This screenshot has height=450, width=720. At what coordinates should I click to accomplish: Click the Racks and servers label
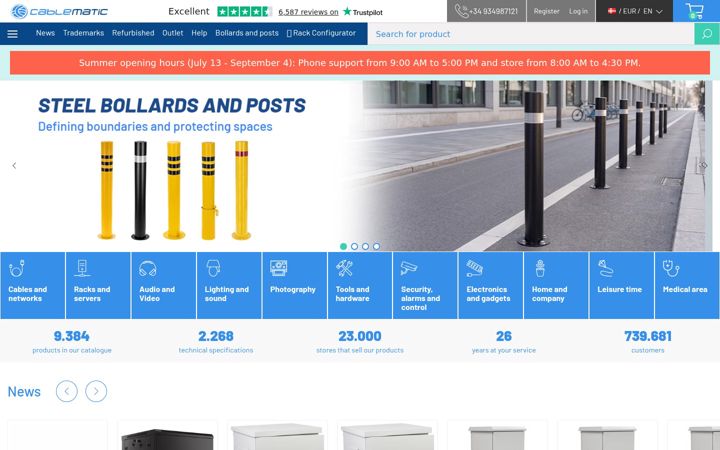tap(92, 294)
